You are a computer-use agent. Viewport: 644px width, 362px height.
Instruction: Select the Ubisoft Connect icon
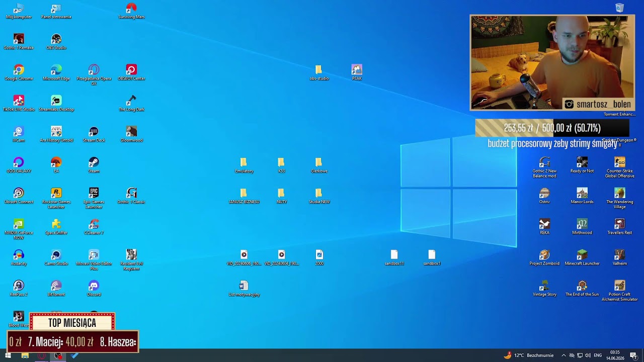coord(19,196)
